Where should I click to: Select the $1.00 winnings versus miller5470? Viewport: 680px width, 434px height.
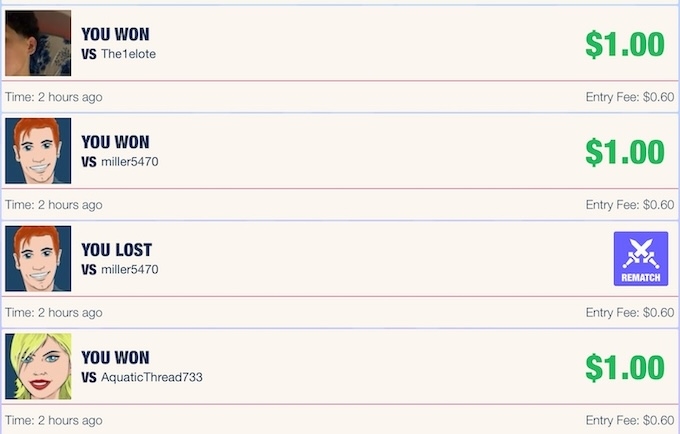click(x=625, y=152)
